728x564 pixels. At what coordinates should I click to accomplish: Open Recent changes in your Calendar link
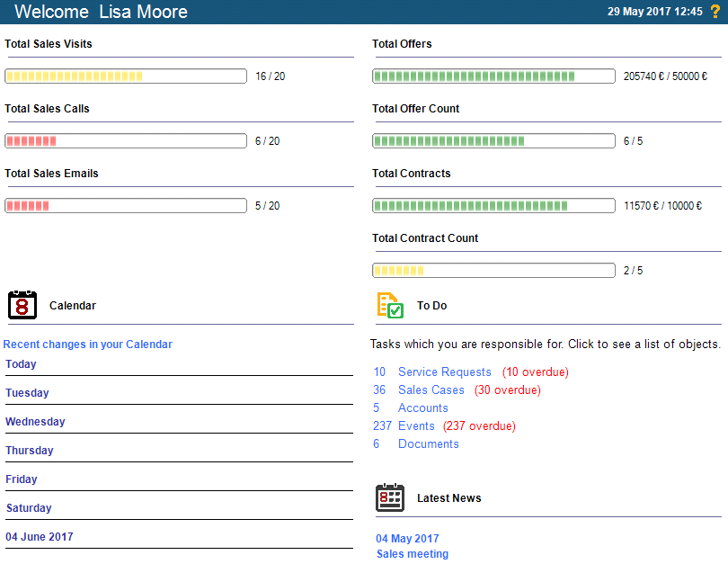point(88,345)
